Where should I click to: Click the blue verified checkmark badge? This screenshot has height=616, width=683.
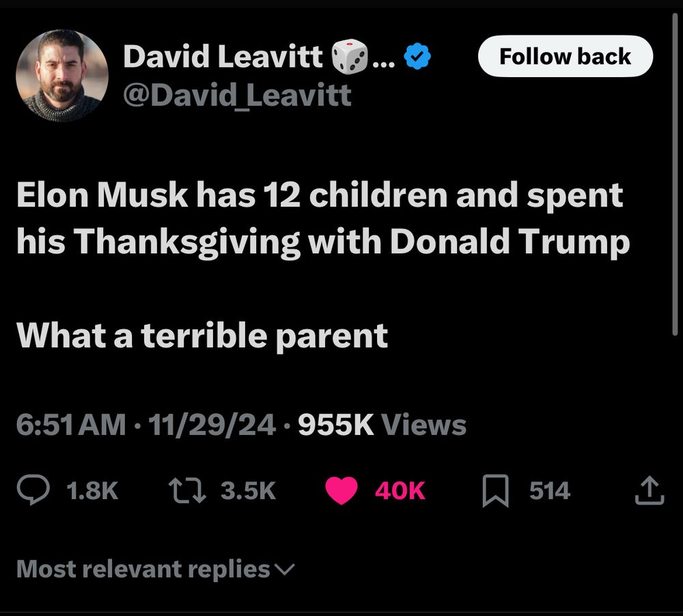coord(417,57)
